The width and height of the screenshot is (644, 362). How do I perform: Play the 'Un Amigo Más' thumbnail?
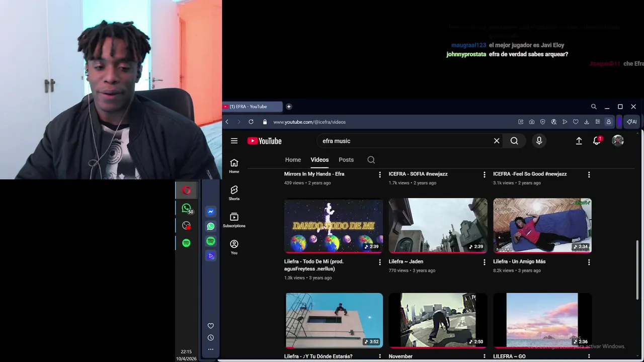542,226
